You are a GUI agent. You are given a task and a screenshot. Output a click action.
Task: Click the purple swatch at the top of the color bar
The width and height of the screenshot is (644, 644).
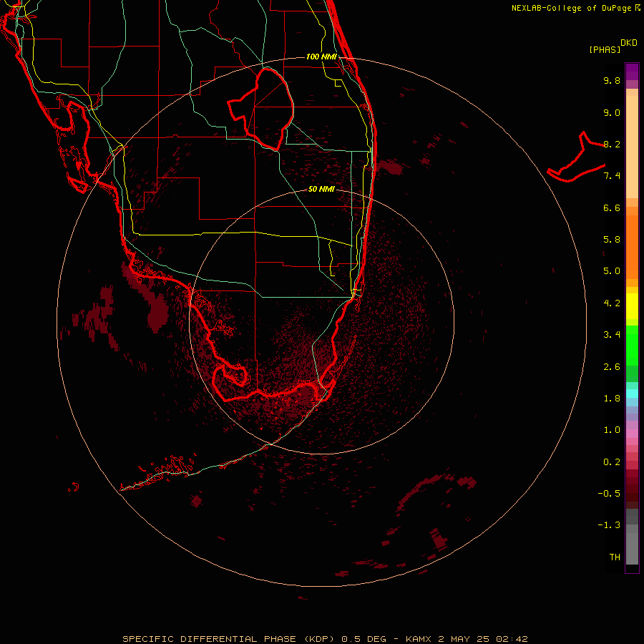(632, 72)
